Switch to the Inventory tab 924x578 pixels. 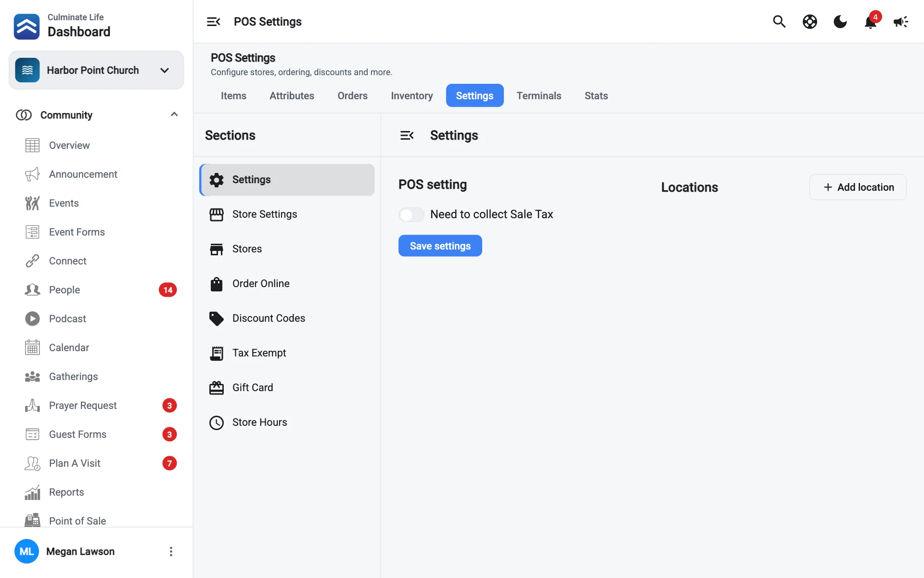[x=412, y=95]
